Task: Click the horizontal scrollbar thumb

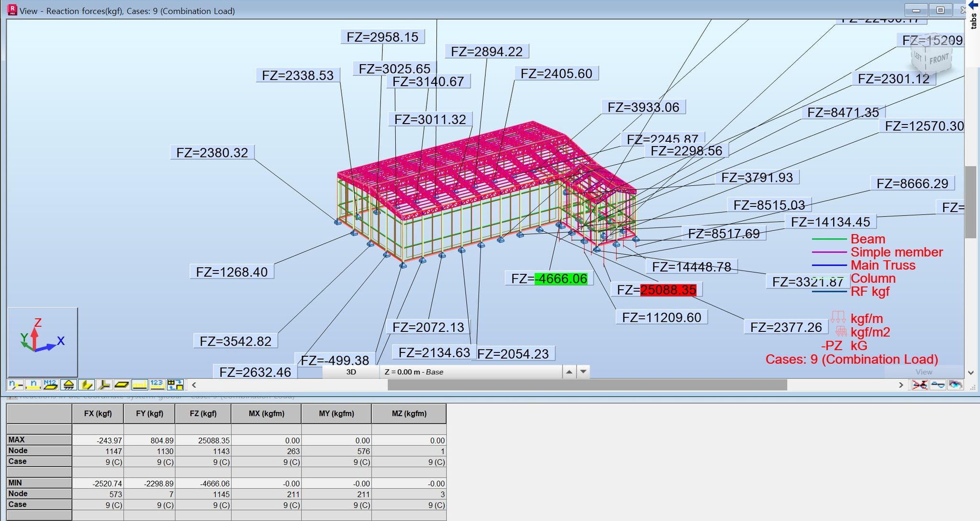Action: 587,385
